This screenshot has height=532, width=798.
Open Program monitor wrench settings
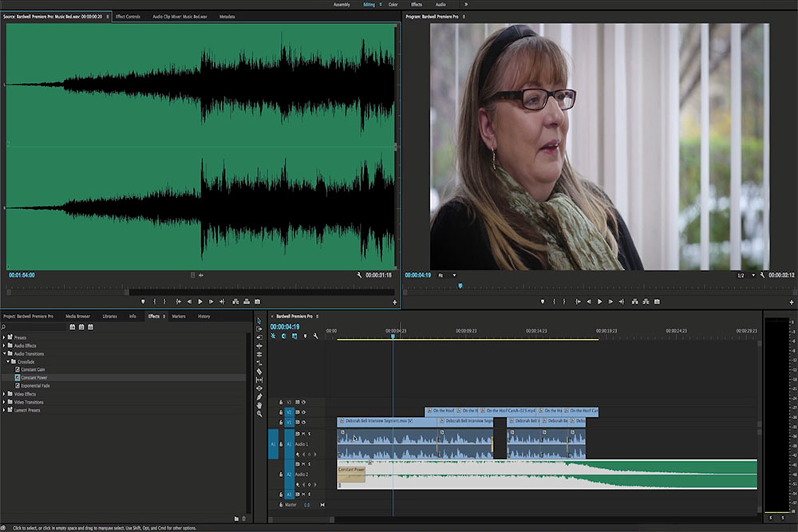point(764,275)
